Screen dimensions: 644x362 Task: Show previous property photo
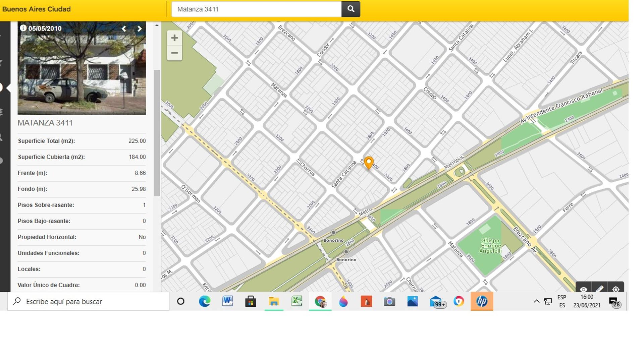coord(124,29)
